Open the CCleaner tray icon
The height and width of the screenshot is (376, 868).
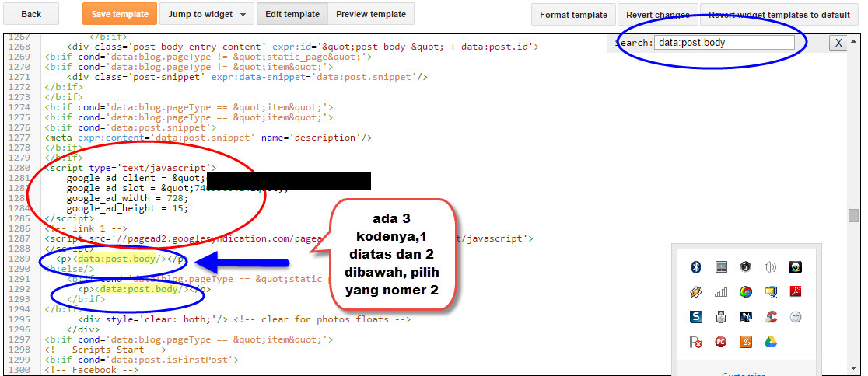[771, 317]
